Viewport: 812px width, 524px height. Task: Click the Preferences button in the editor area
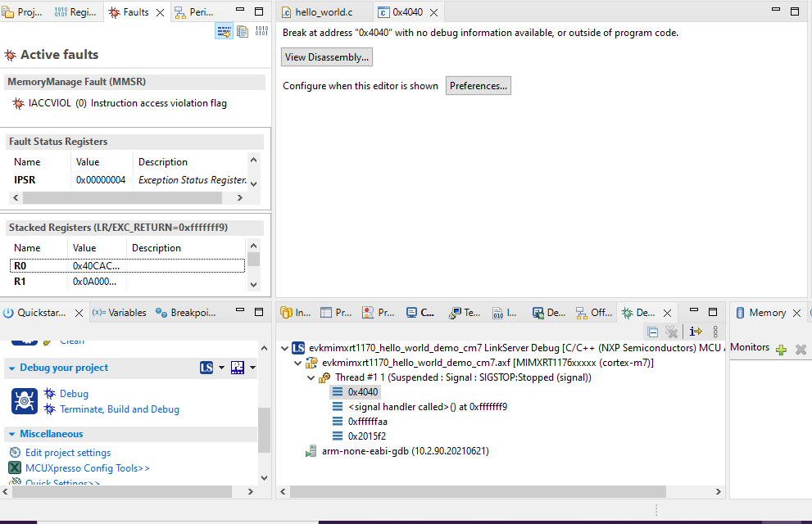(x=478, y=85)
